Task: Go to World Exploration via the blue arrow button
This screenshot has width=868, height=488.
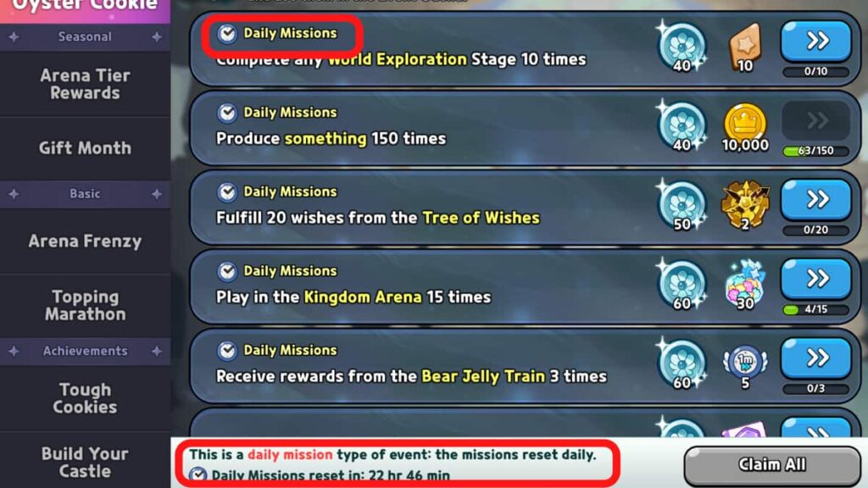Action: tap(815, 41)
